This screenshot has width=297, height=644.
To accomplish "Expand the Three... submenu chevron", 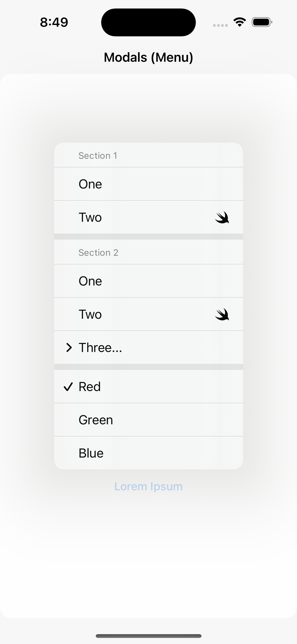I will (69, 347).
